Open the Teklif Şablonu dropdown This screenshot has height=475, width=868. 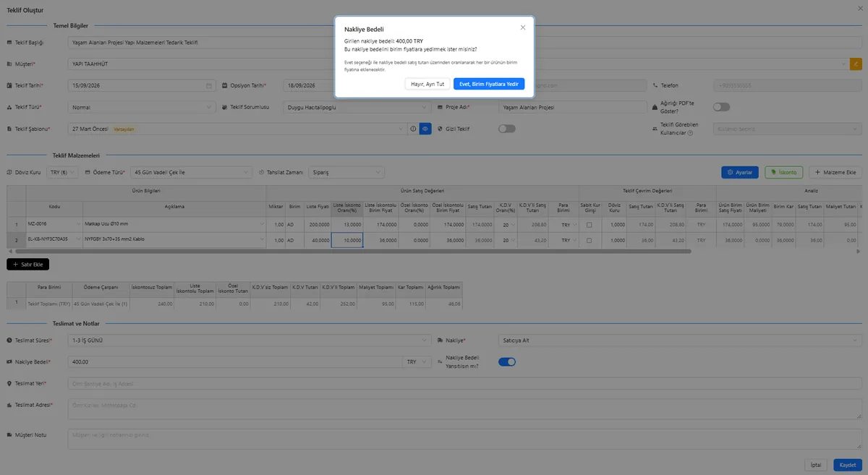(237, 129)
